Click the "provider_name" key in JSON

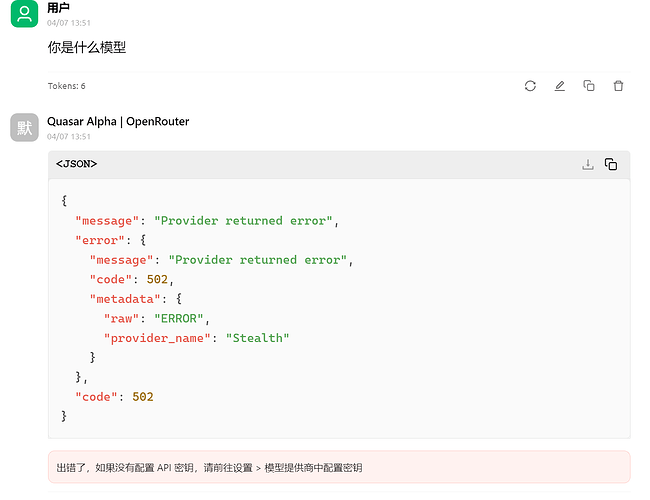(157, 338)
